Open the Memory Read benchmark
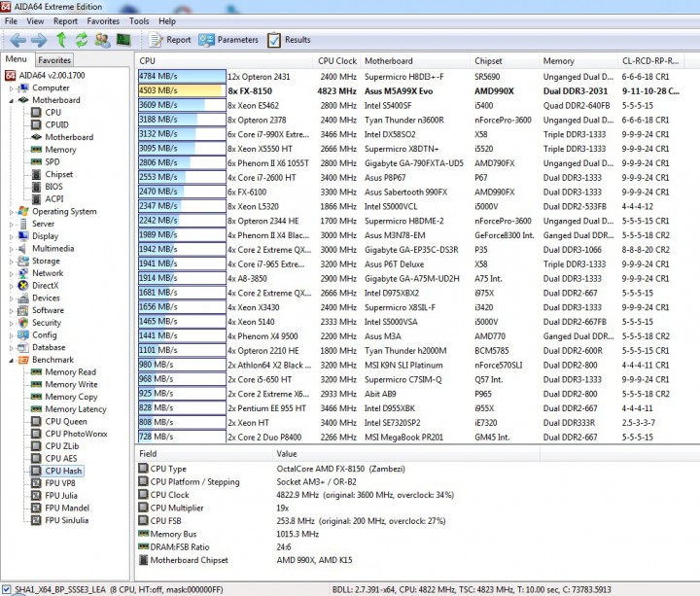This screenshot has width=700, height=596. coord(63,372)
